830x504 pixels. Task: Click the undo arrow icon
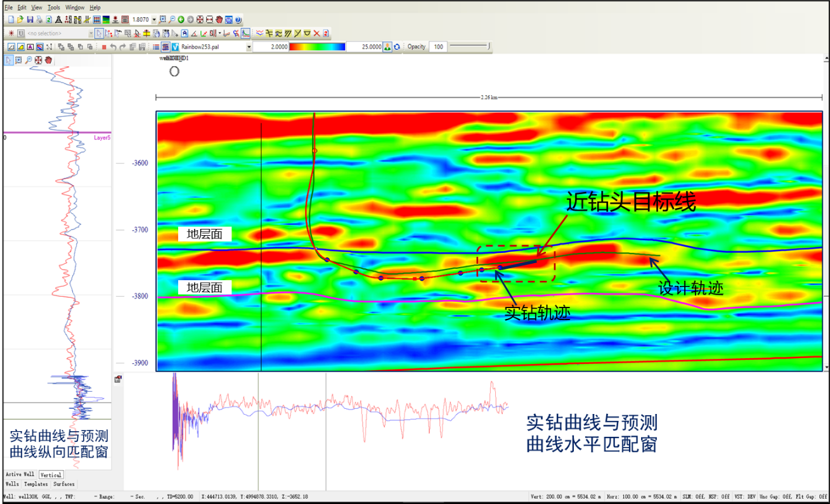click(x=113, y=47)
